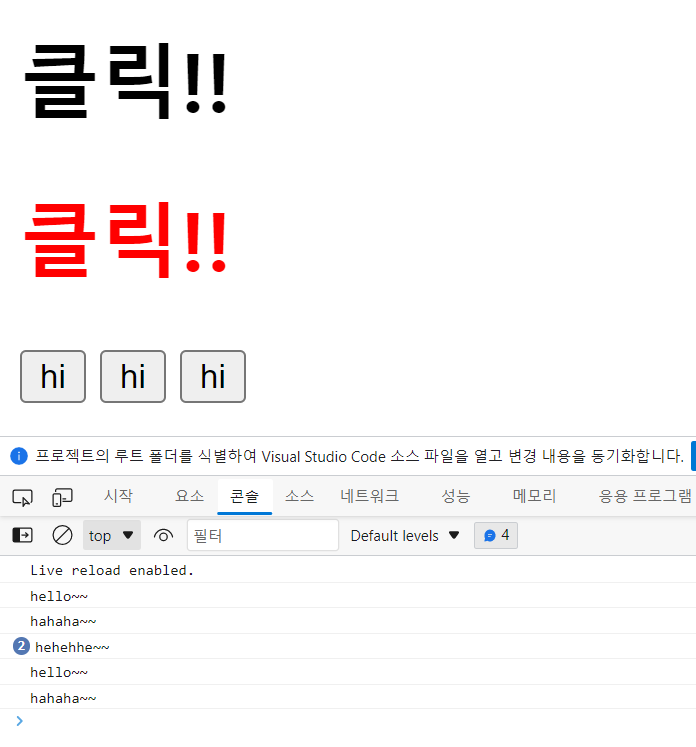Select the 콘솔 tab
This screenshot has height=747, width=696.
[244, 496]
